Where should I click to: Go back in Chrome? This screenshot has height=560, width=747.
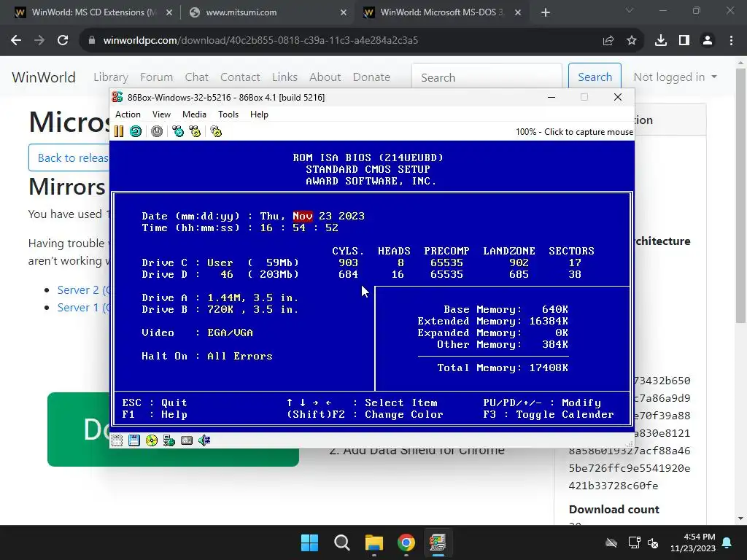click(16, 41)
